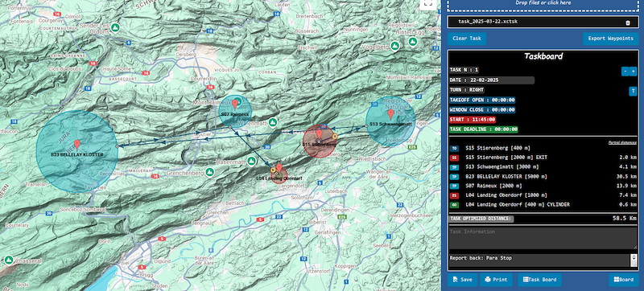644x291 pixels.
Task: Click the SS badge for Stierenberg EXIT
Action: coord(455,158)
